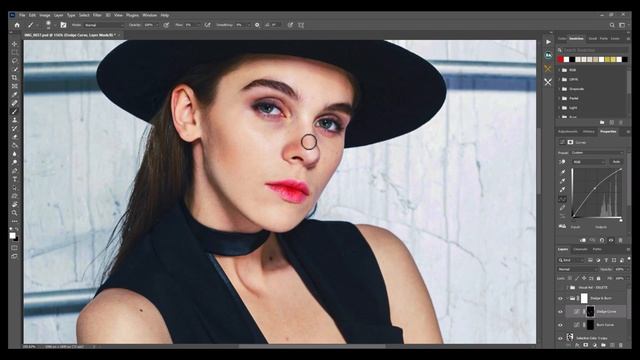Click on-image adjustment tool in Curves properties
The height and width of the screenshot is (360, 640).
[x=562, y=162]
